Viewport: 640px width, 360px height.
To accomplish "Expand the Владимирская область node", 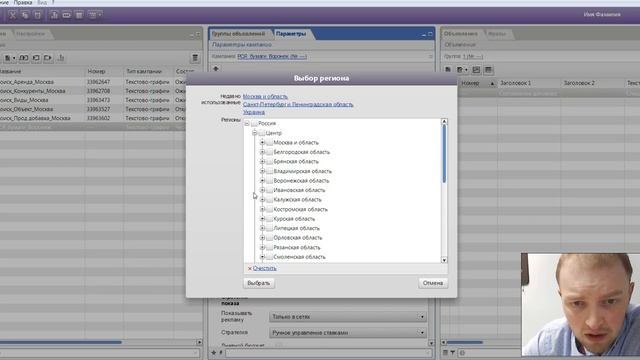I will [262, 171].
